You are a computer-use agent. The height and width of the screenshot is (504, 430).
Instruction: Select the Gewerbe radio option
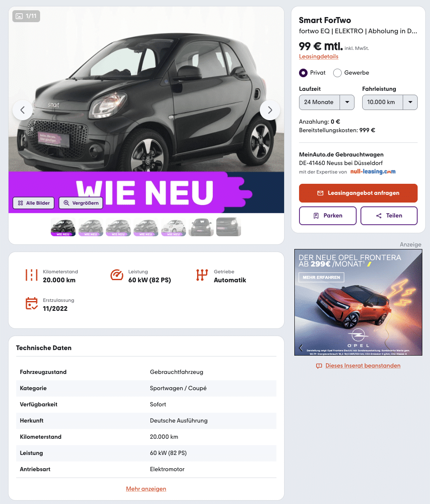pyautogui.click(x=337, y=73)
